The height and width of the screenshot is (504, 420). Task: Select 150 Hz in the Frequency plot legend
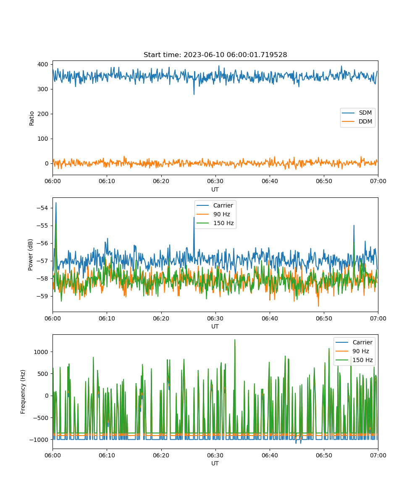click(x=354, y=360)
